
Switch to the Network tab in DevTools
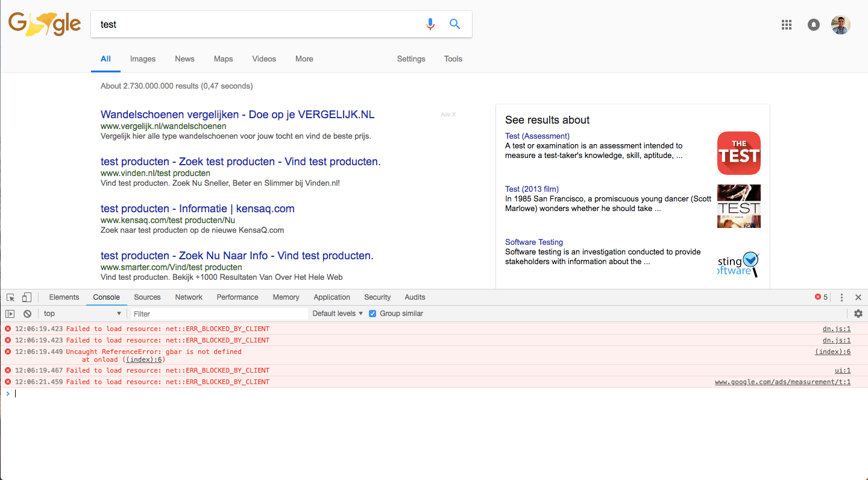point(189,297)
